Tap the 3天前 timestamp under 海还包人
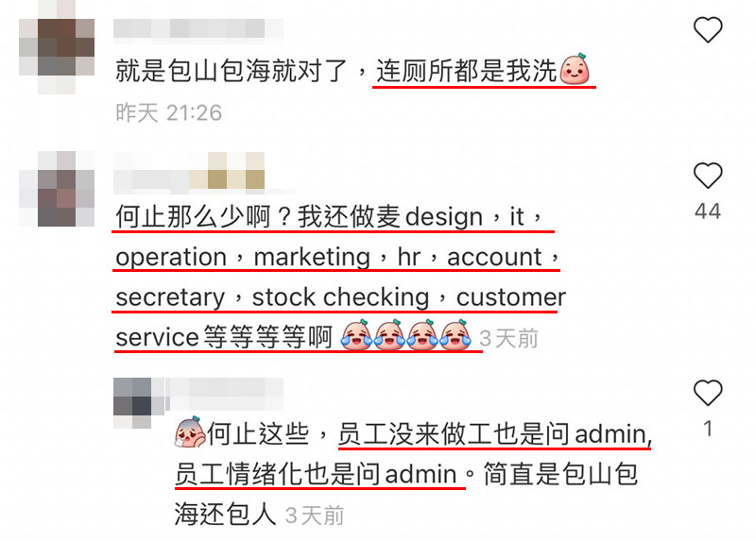The image size is (756, 541). (x=315, y=516)
